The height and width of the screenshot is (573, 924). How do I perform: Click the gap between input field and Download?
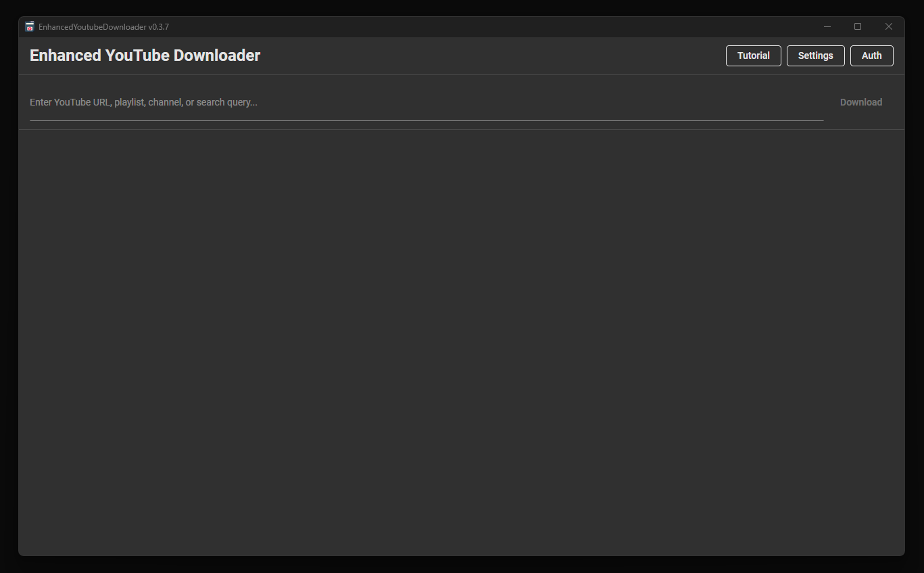(831, 103)
